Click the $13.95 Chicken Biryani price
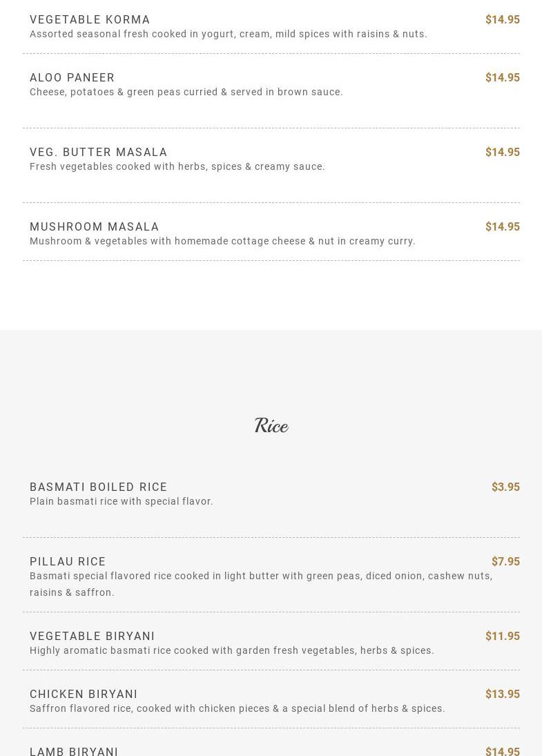The width and height of the screenshot is (542, 756). coord(502,694)
